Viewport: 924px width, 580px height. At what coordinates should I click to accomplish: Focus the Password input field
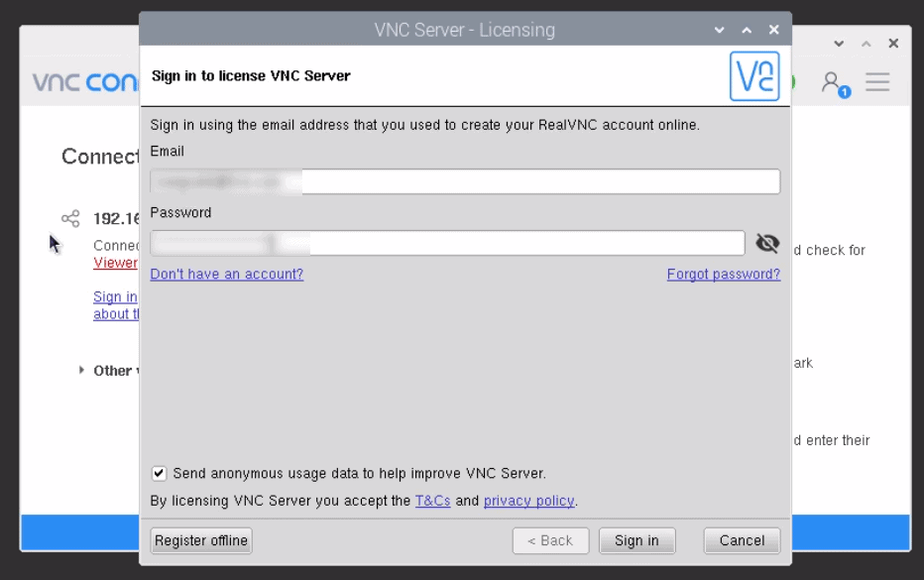tap(447, 243)
